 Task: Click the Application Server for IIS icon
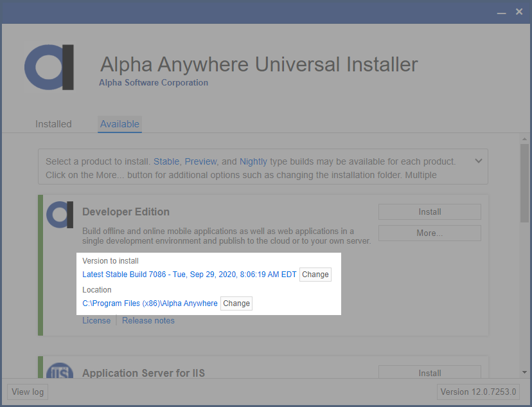pyautogui.click(x=60, y=370)
